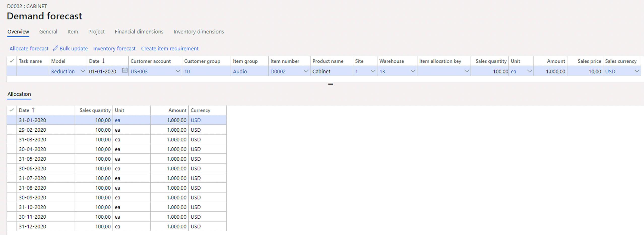Click the horizontal splitter handle between grids
The height and width of the screenshot is (235, 644).
point(330,84)
